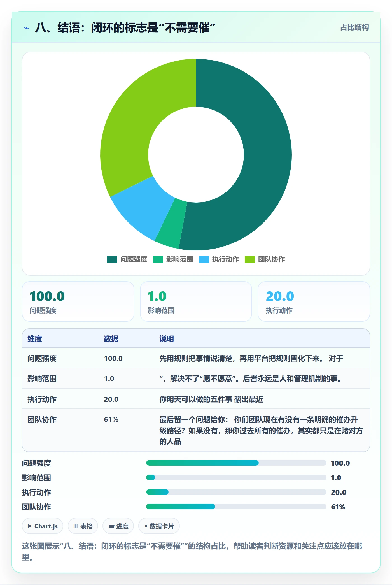This screenshot has height=585, width=392.
Task: Select the 影响范围 table row name
Action: 42,379
